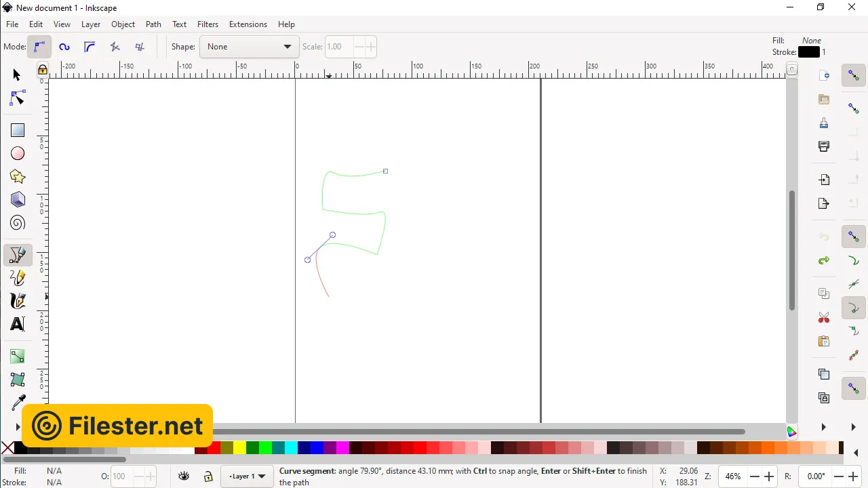Expand hidden toolbox tools arrow on left

coord(18,427)
